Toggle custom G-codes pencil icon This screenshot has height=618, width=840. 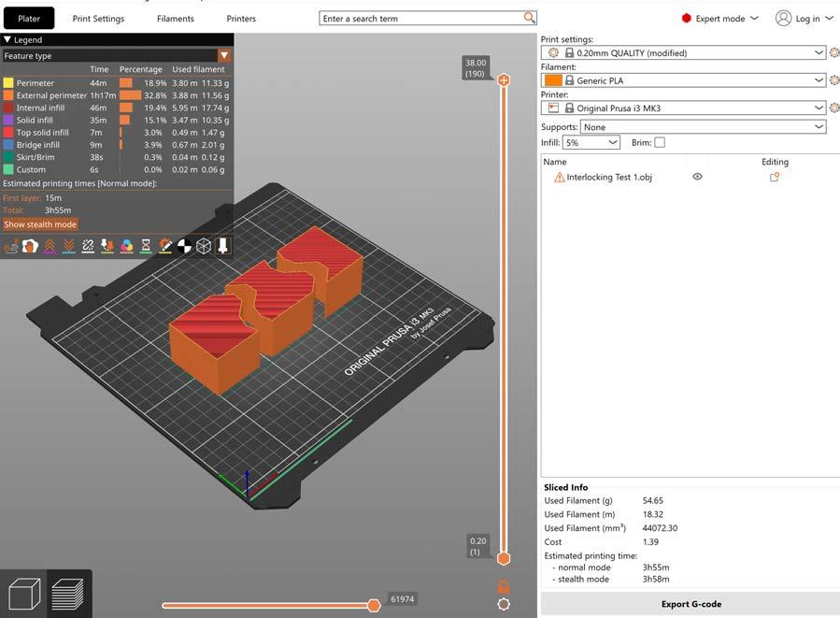(165, 247)
